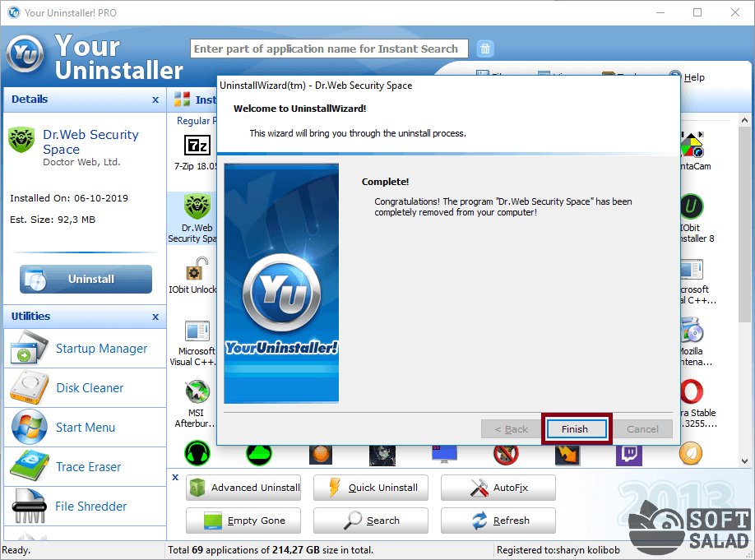Collapse the Details panel with its X
This screenshot has height=560, width=755.
(155, 100)
